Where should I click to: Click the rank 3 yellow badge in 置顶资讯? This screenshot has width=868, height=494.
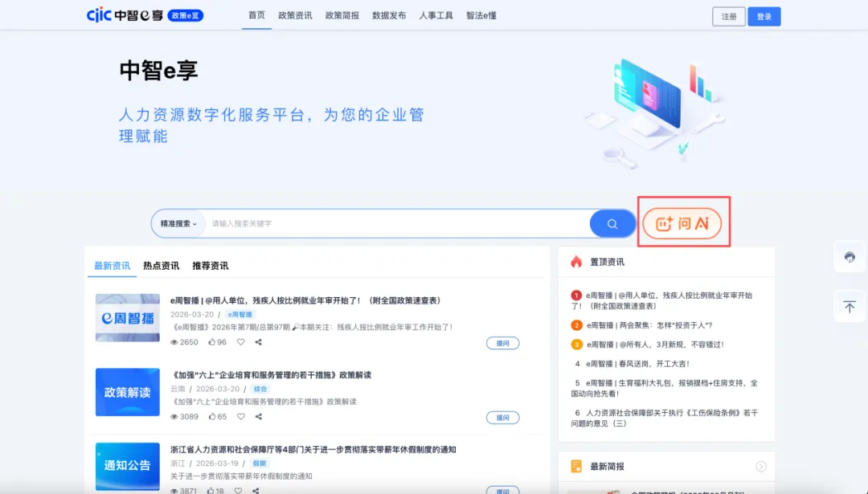click(576, 345)
